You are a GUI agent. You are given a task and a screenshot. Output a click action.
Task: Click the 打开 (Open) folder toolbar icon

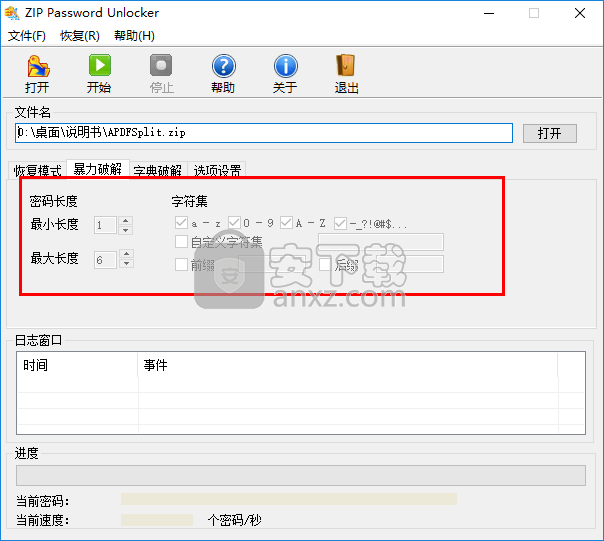tap(38, 66)
